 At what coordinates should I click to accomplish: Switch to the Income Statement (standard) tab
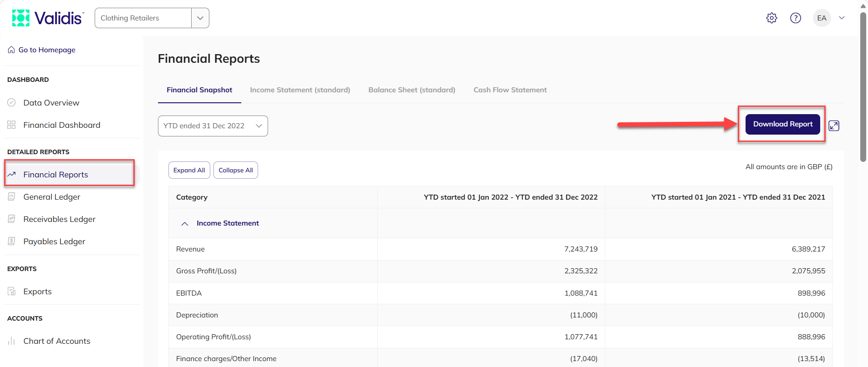tap(300, 90)
